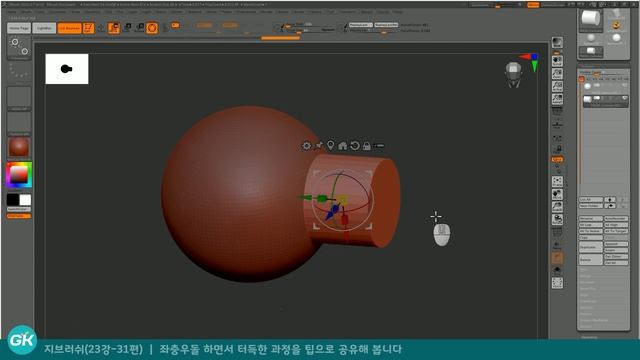Open the gizmo customize gear icon

(306, 146)
